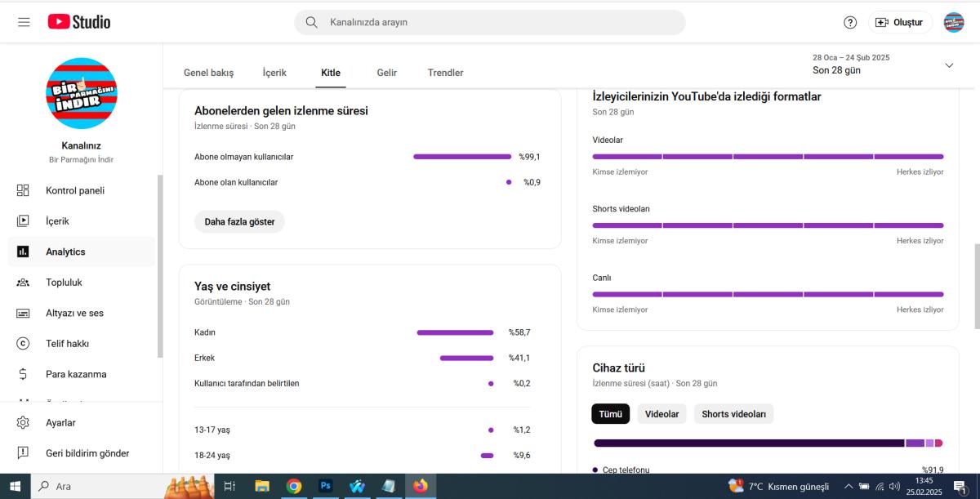Viewport: 980px width, 499px height.
Task: Open the help question-mark icon
Action: [x=850, y=22]
